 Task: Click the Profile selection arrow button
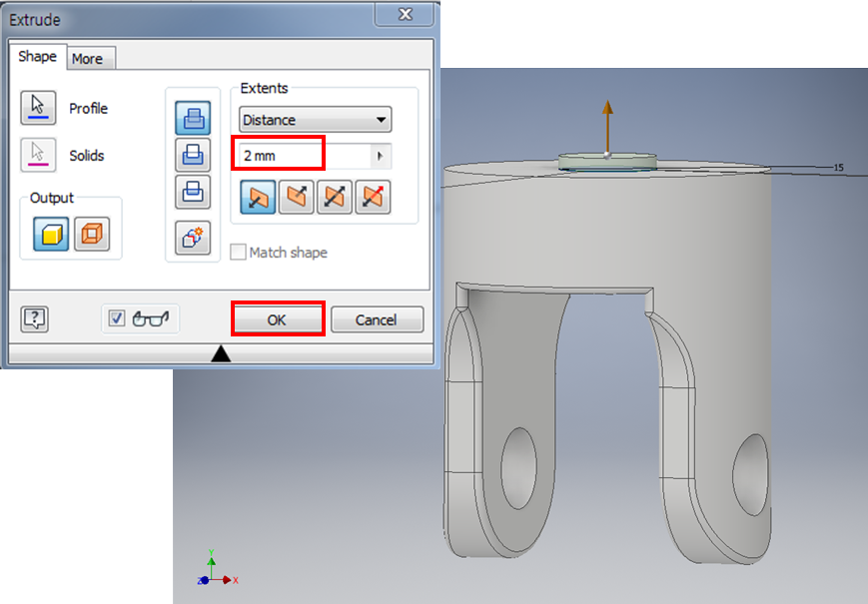tap(38, 108)
